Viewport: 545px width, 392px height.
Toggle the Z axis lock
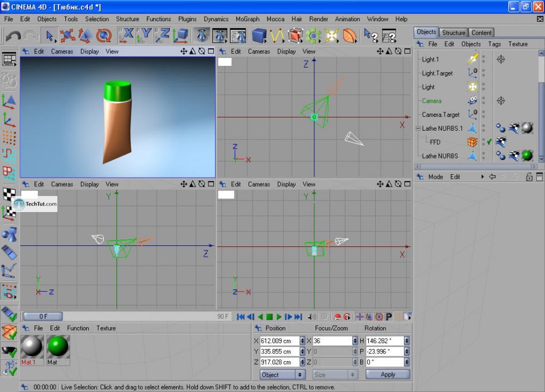pyautogui.click(x=162, y=36)
